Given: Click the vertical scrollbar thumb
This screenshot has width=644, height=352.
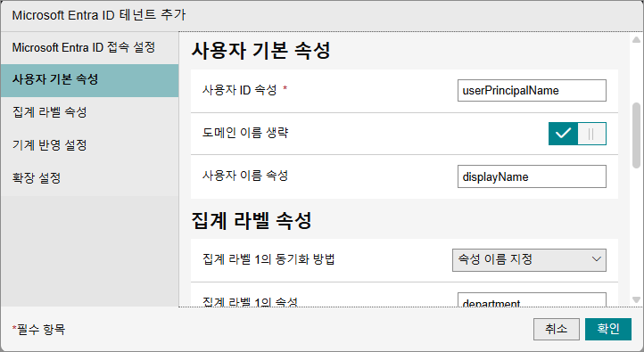Looking at the screenshot, I should [x=636, y=135].
